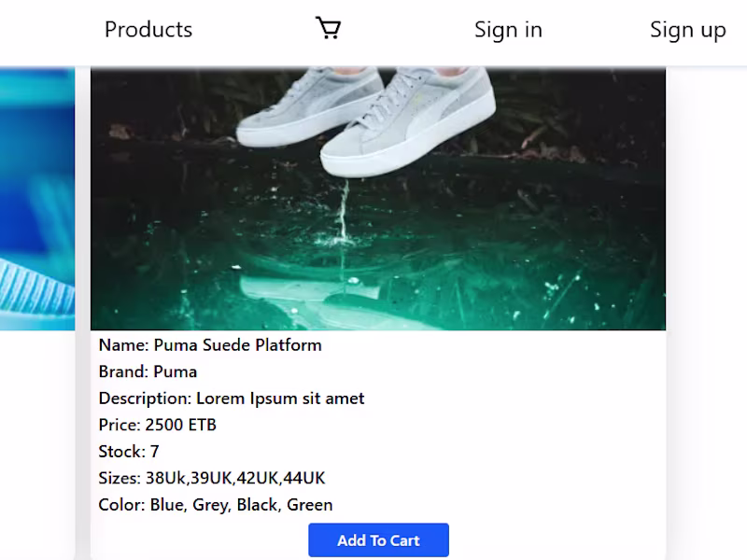747x560 pixels.
Task: Select the partially visible blue product image
Action: click(x=37, y=199)
